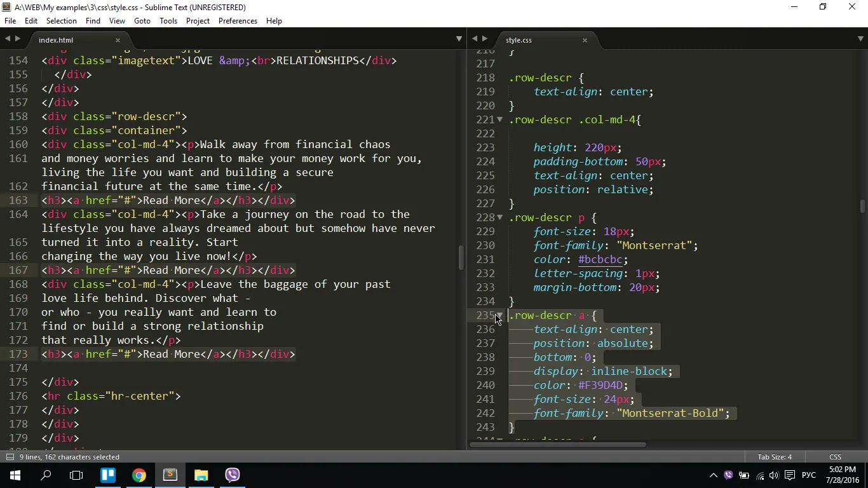Open battery status in system tray
This screenshot has width=868, height=488.
coord(743,475)
